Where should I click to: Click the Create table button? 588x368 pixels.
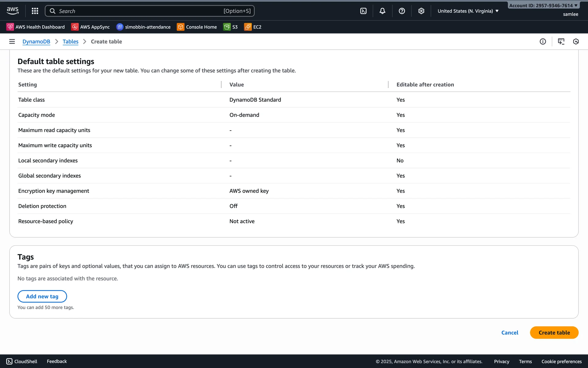point(554,332)
